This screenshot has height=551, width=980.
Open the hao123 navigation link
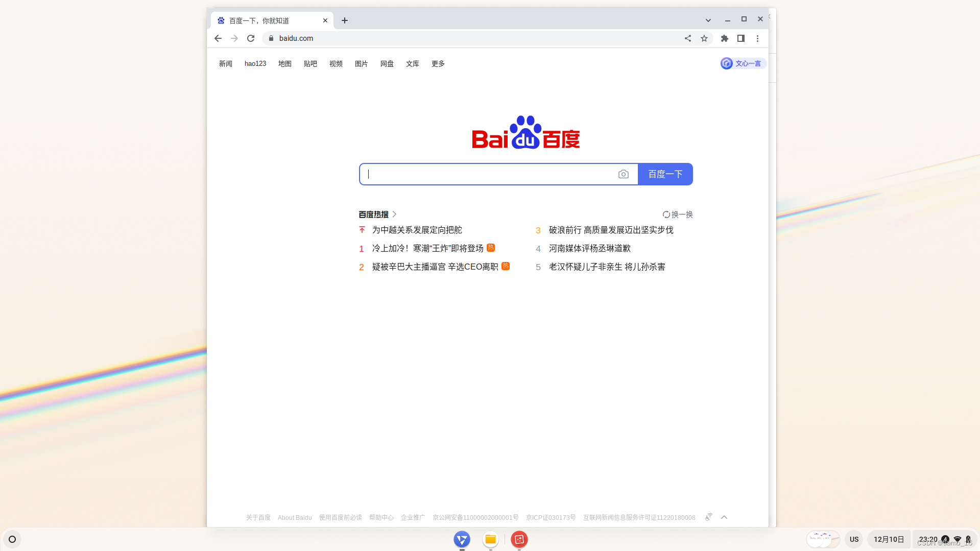click(255, 64)
